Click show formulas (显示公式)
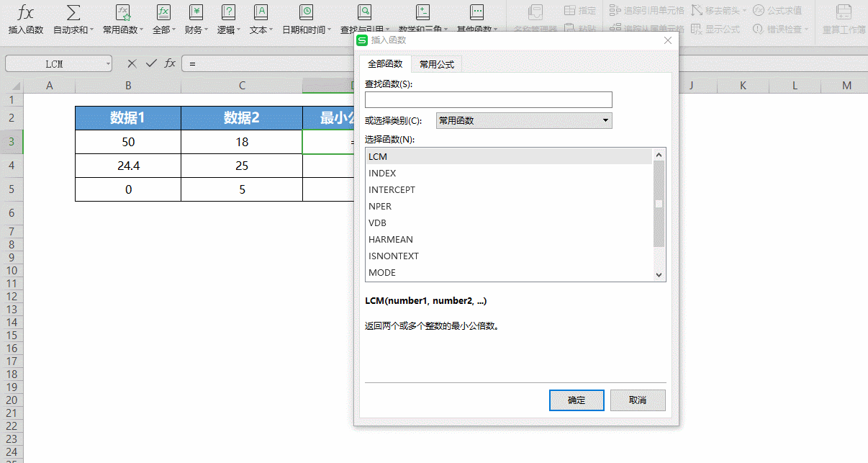Viewport: 868px width, 463px height. point(715,30)
